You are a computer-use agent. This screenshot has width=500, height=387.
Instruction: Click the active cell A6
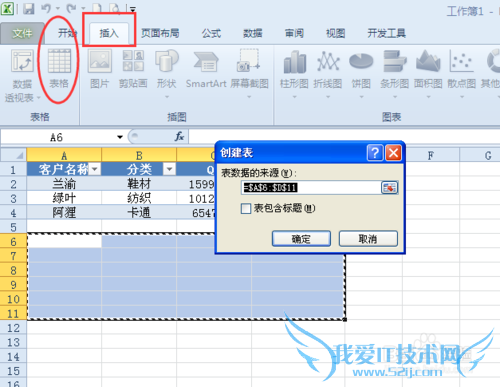click(65, 241)
